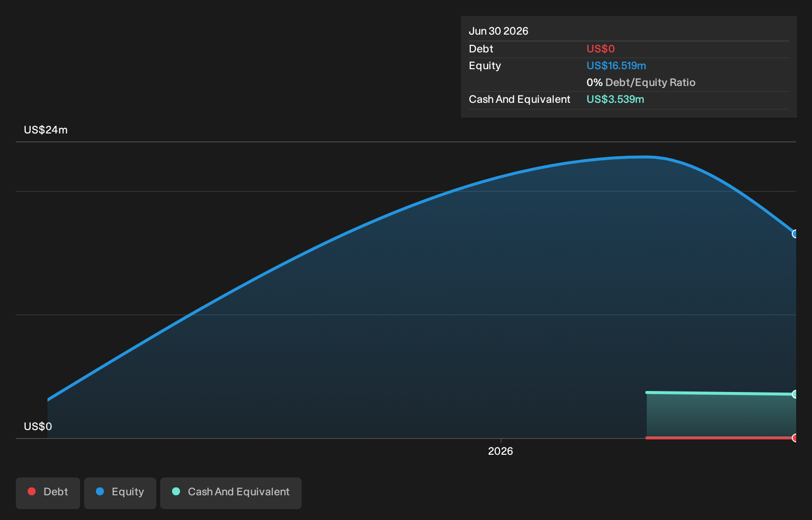Click the Equity tooltip row label
The image size is (812, 520).
(x=485, y=66)
